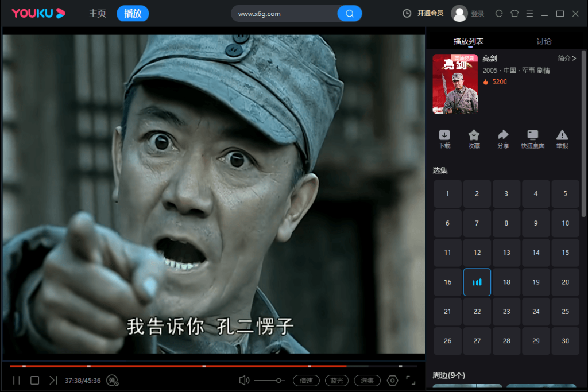The height and width of the screenshot is (392, 588).
Task: Select episode 18 from the grid
Action: click(x=506, y=282)
